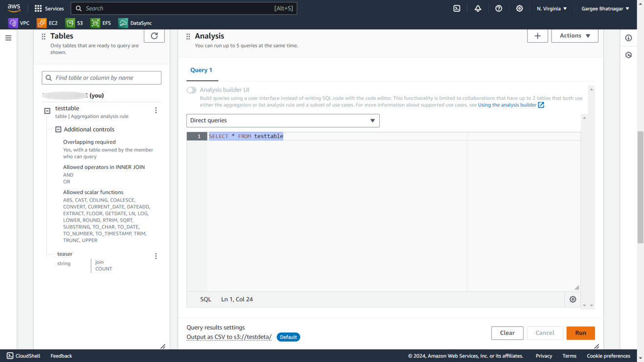Open the analysis builder external link icon

coord(541,105)
